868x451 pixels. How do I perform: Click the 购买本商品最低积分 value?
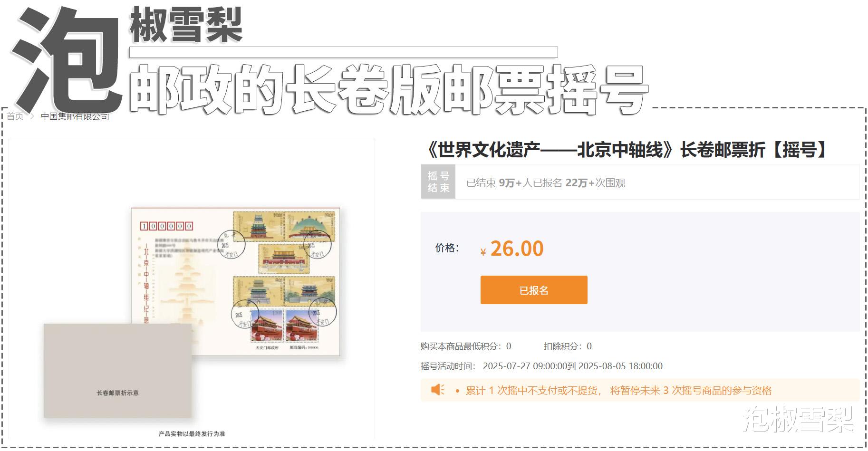(x=509, y=346)
